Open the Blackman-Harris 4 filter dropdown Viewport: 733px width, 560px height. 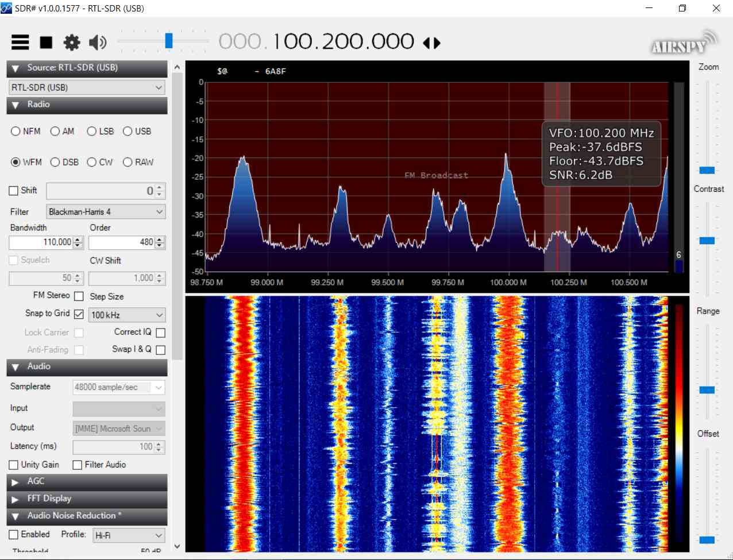coord(106,212)
